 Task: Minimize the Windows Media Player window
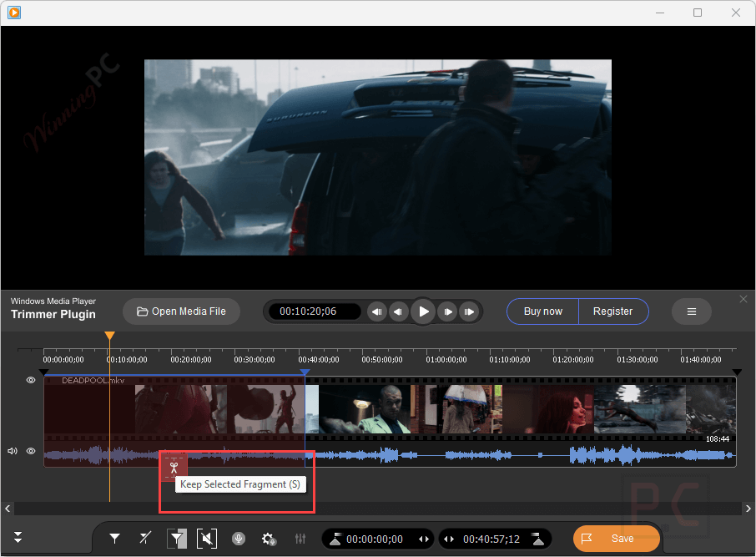pos(660,13)
